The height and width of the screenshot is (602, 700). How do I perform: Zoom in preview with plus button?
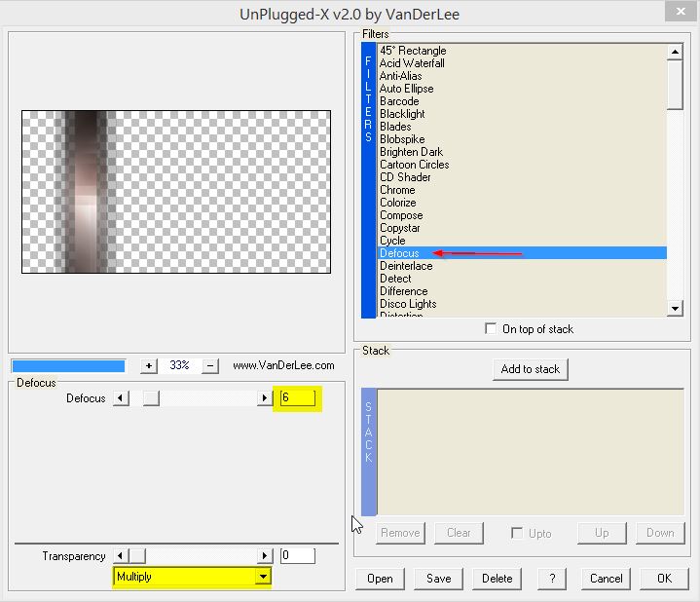point(149,366)
